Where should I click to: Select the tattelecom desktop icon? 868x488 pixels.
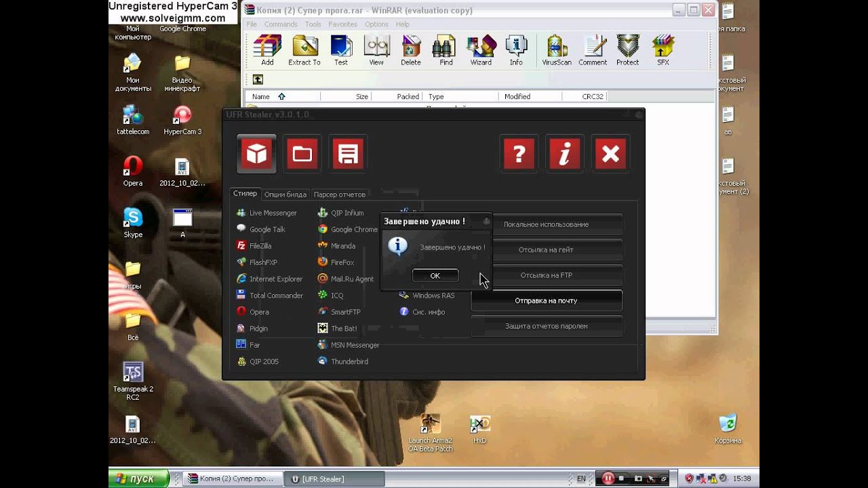point(133,121)
